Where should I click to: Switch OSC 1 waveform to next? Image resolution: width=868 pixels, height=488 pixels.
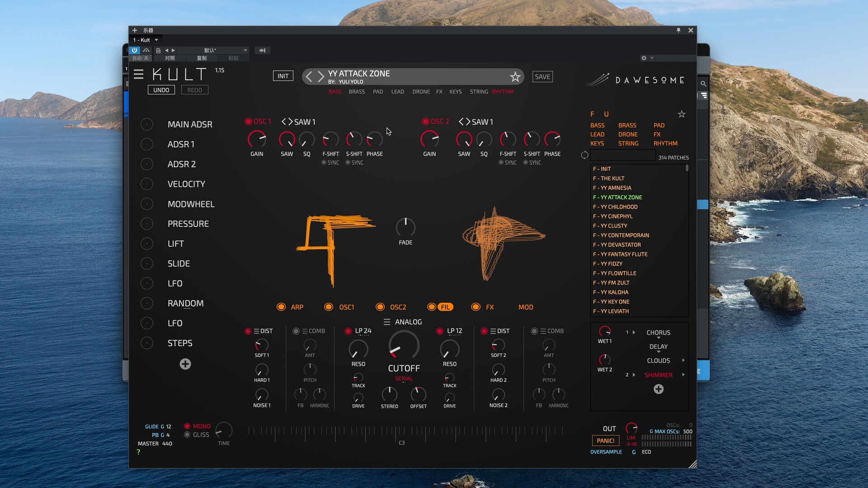click(290, 122)
